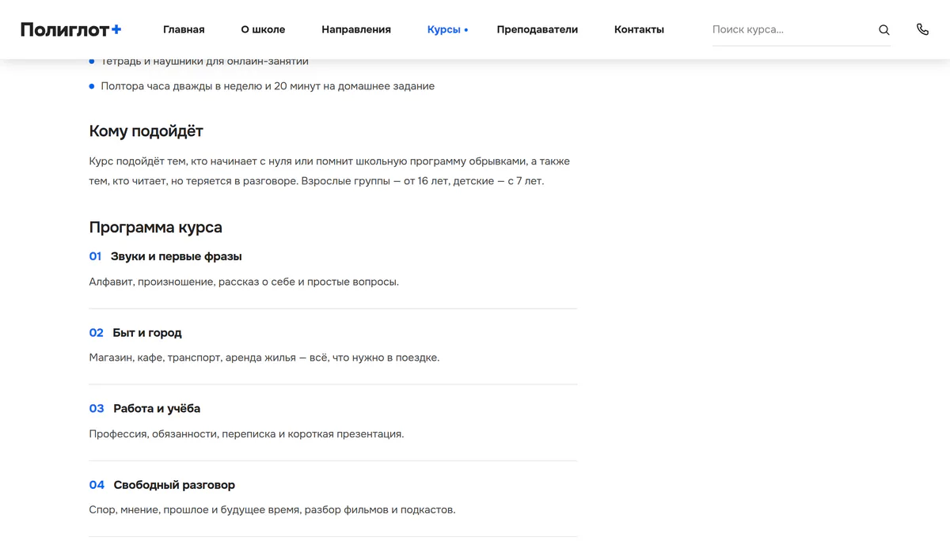The image size is (950, 560).
Task: Click the Программа курса heading
Action: coord(155,227)
